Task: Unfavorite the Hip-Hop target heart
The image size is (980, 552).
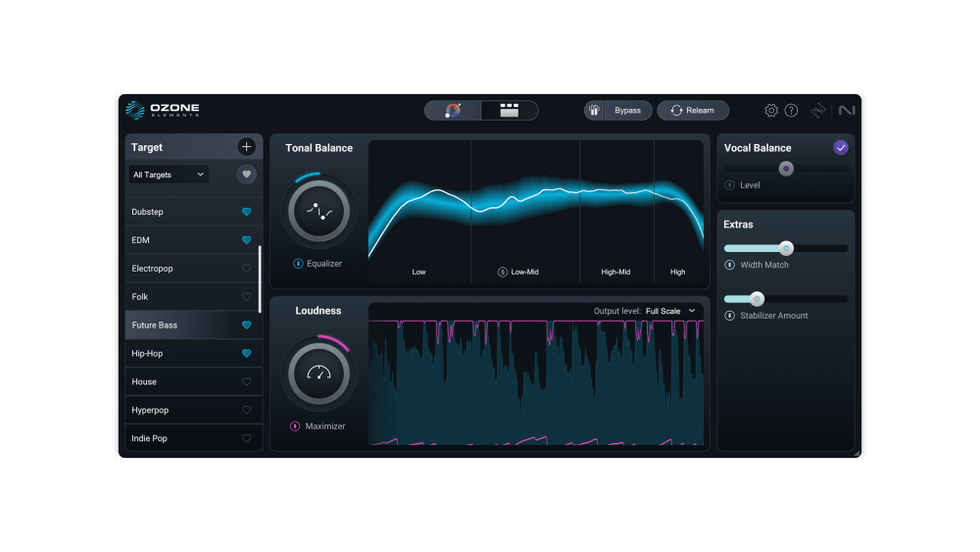Action: (246, 353)
